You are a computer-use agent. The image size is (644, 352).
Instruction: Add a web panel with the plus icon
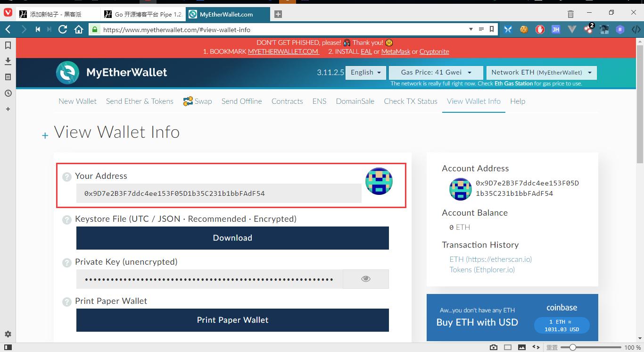point(8,109)
